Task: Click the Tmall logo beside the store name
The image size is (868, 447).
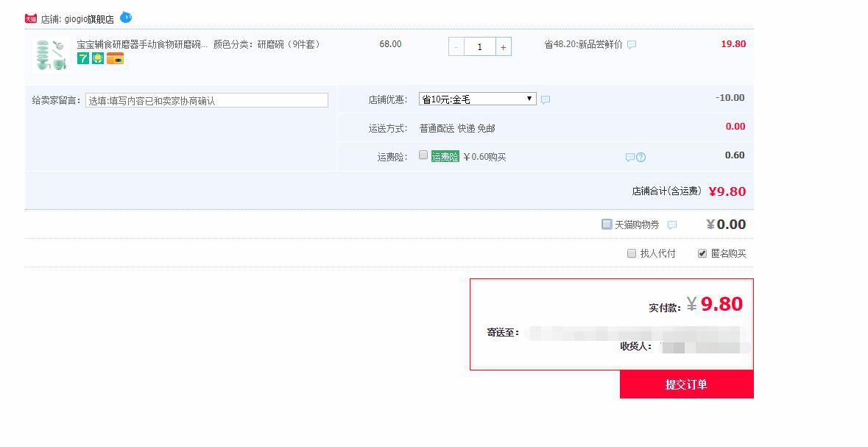Action: coord(30,18)
